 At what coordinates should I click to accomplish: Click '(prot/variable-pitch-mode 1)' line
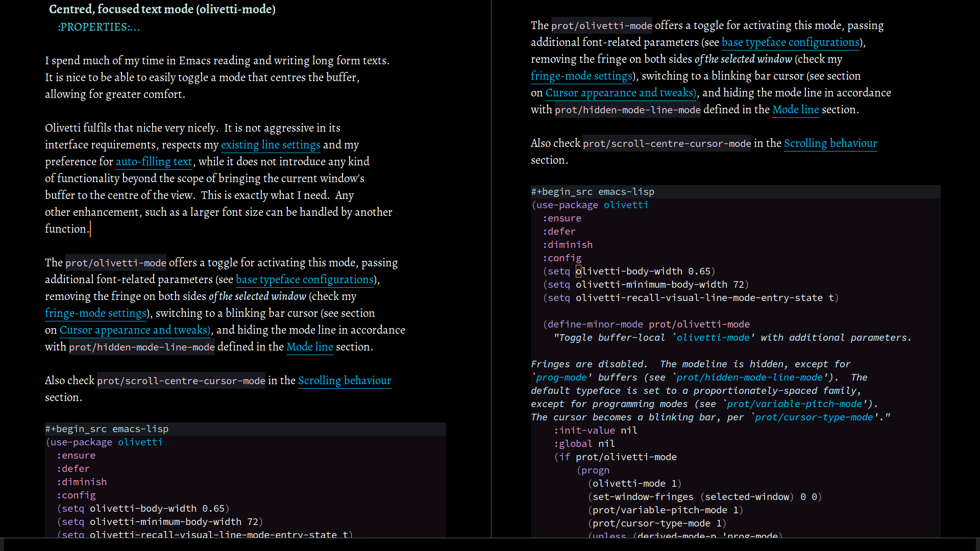point(666,510)
